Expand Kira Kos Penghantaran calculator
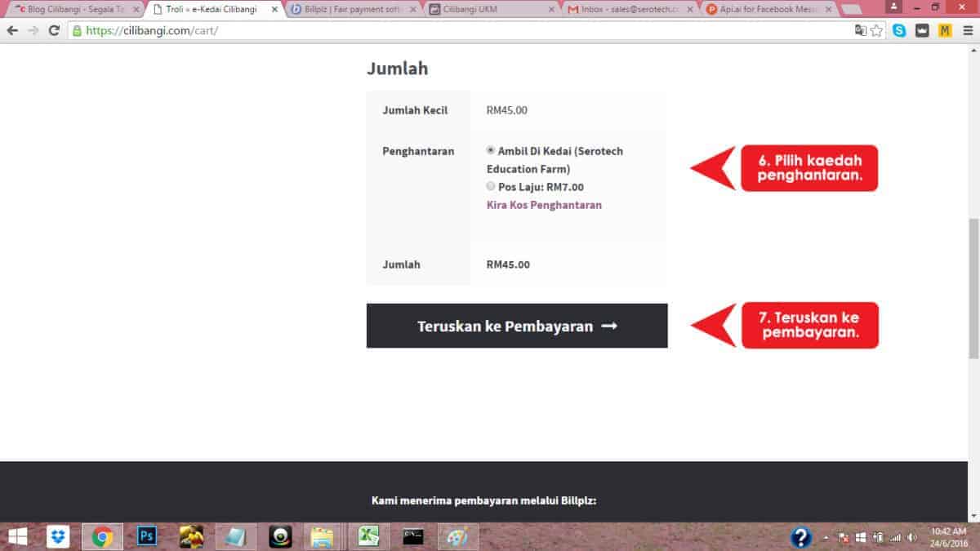This screenshot has height=551, width=980. pos(544,205)
